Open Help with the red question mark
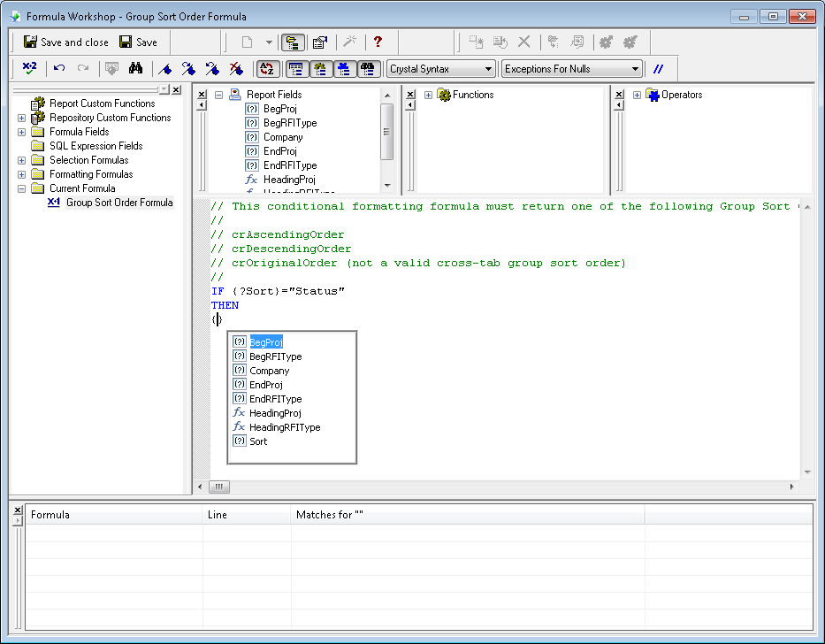The height and width of the screenshot is (644, 825). (378, 42)
